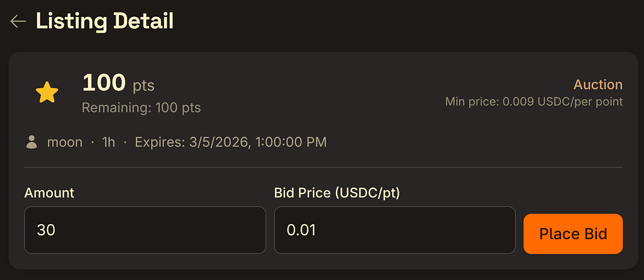Screen dimensions: 644x280
Task: Click the horizontal divider above the bid form
Action: tap(323, 168)
